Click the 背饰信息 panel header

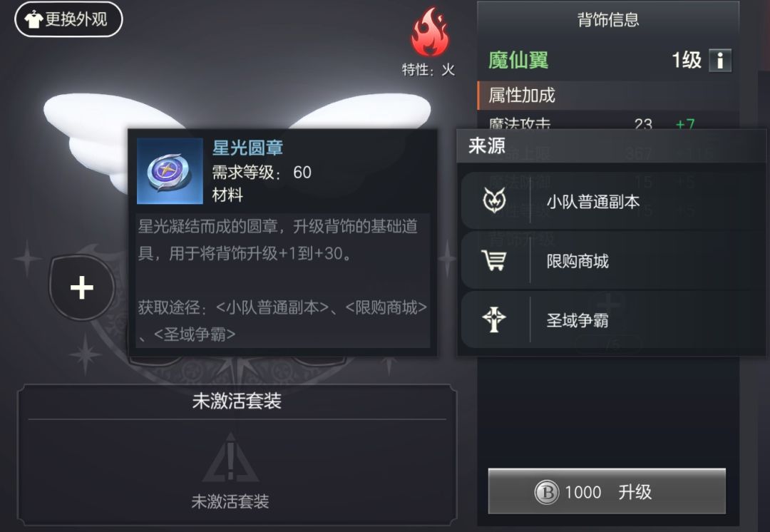pos(608,20)
